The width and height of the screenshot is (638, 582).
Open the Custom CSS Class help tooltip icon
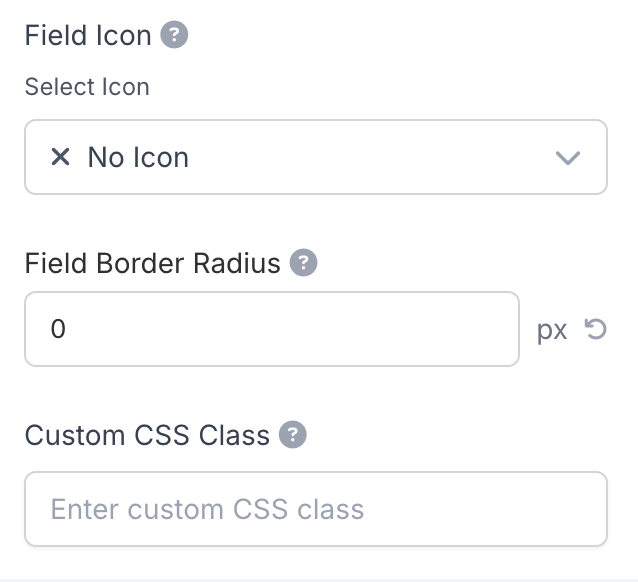coord(292,435)
